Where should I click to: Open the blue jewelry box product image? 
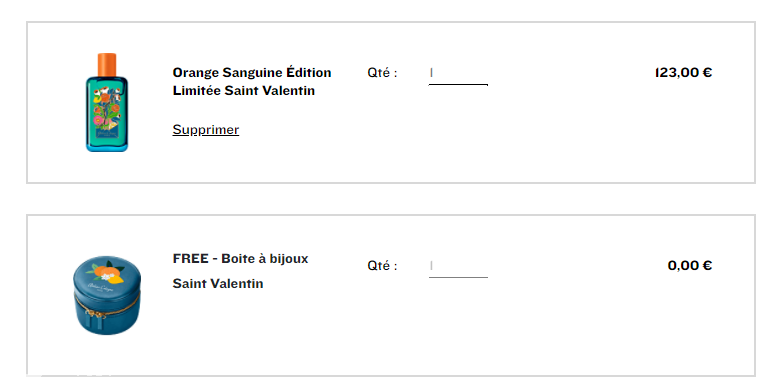coord(107,295)
